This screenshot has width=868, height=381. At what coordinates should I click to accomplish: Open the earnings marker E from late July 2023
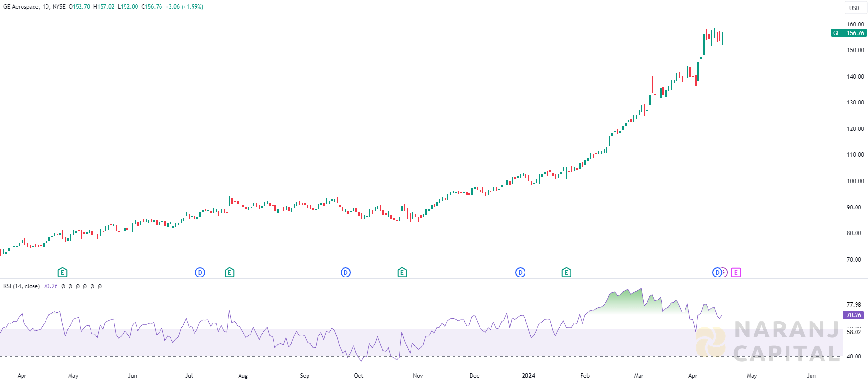tap(229, 273)
